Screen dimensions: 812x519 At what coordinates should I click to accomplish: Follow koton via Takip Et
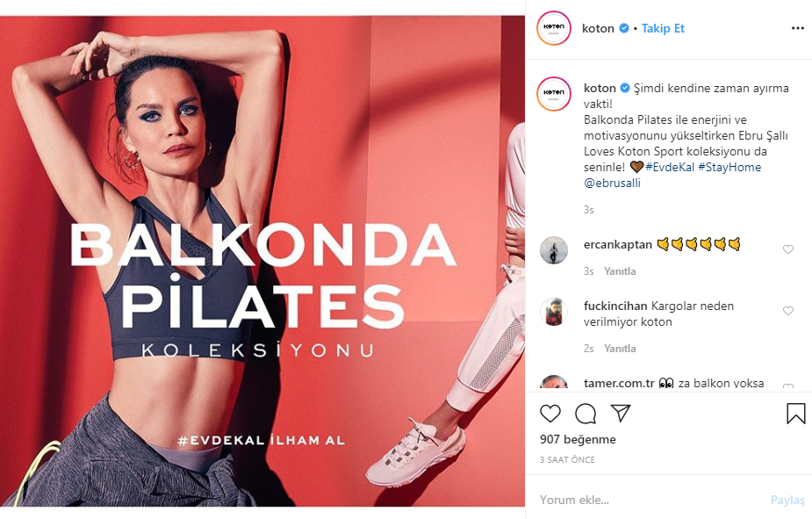pos(663,28)
